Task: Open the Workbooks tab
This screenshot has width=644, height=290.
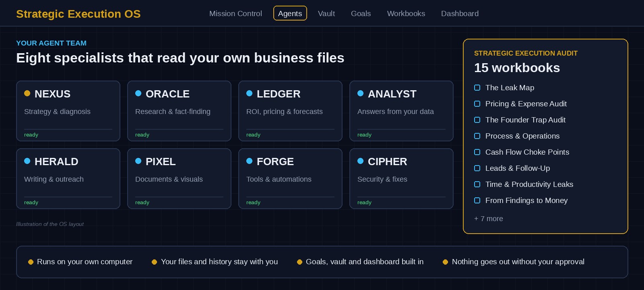Action: click(406, 13)
